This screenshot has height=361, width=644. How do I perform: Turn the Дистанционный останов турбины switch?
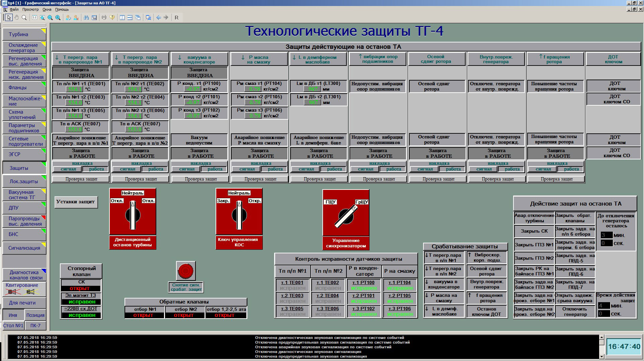133,215
